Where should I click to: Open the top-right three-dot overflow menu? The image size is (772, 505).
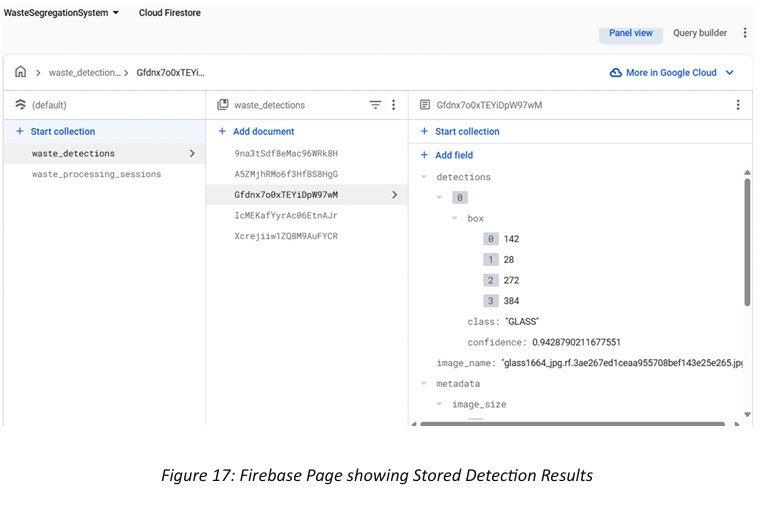[745, 33]
